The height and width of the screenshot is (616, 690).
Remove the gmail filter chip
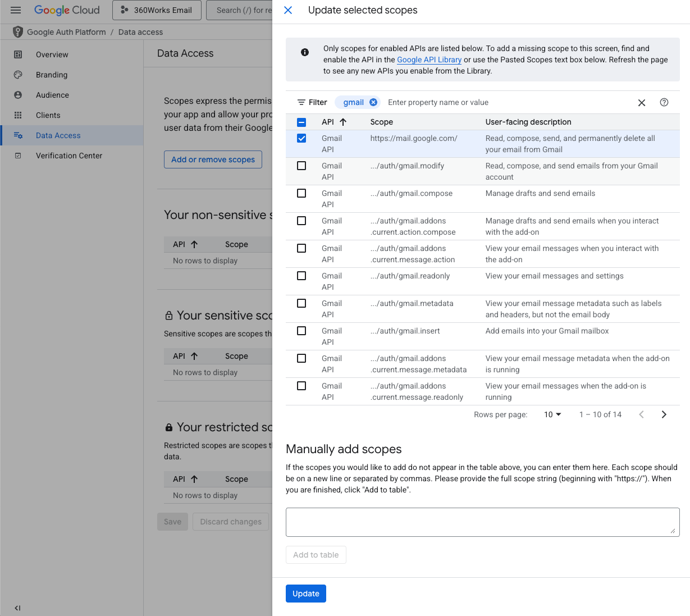coord(373,102)
